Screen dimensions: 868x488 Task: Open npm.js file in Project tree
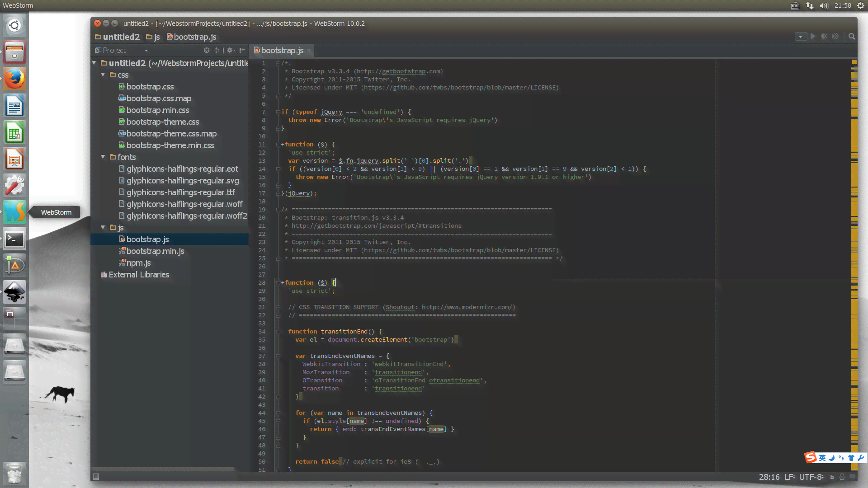tap(138, 263)
